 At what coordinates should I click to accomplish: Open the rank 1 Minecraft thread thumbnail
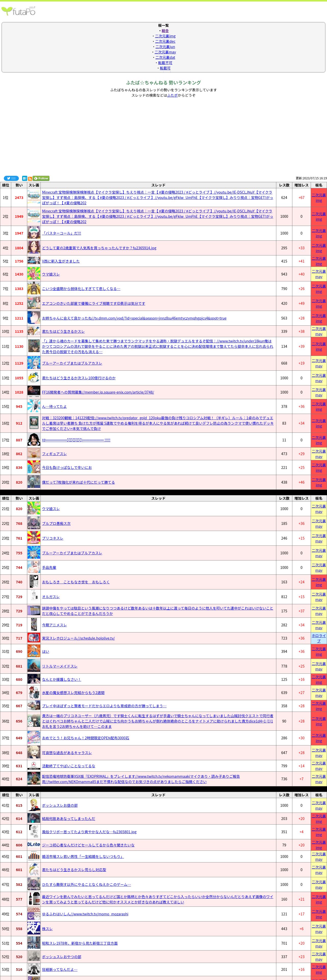pyautogui.click(x=34, y=198)
